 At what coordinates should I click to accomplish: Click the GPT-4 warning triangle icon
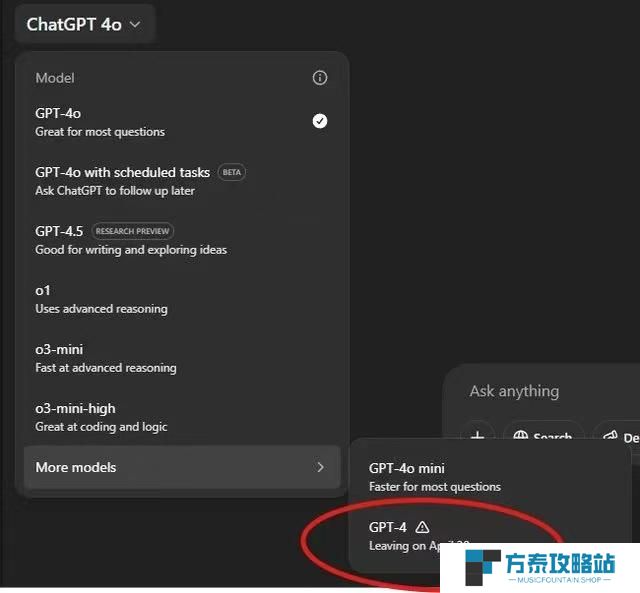click(x=422, y=527)
